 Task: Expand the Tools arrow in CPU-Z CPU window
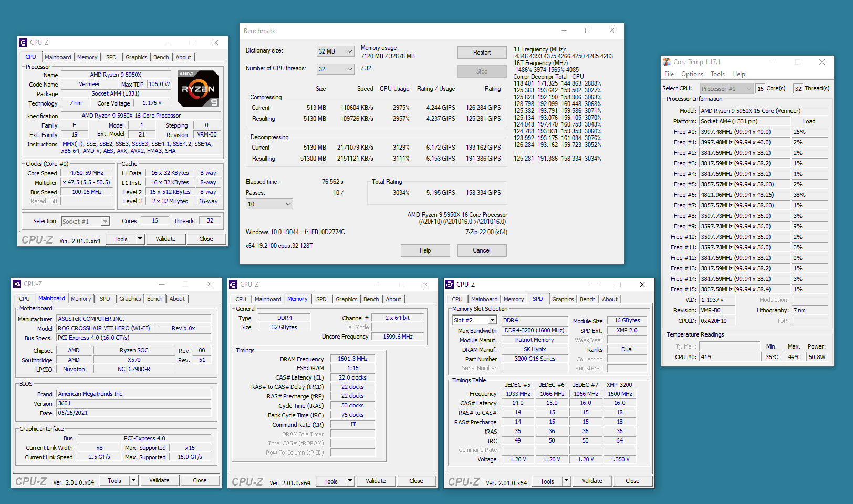point(140,239)
